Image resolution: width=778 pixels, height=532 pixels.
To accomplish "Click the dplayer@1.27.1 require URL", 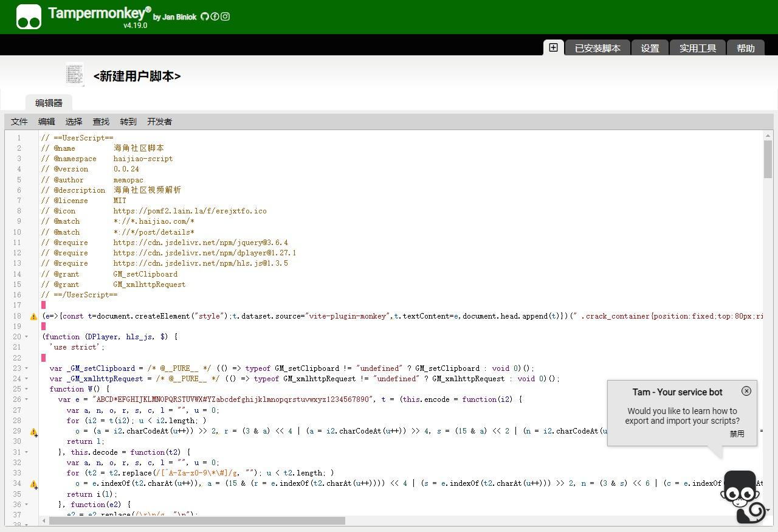I will click(x=205, y=253).
